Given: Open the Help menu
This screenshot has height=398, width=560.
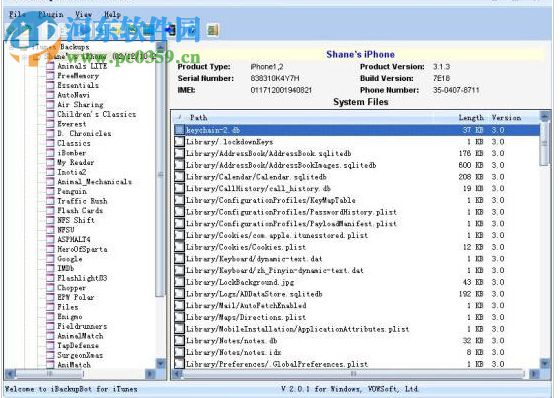Looking at the screenshot, I should point(112,14).
